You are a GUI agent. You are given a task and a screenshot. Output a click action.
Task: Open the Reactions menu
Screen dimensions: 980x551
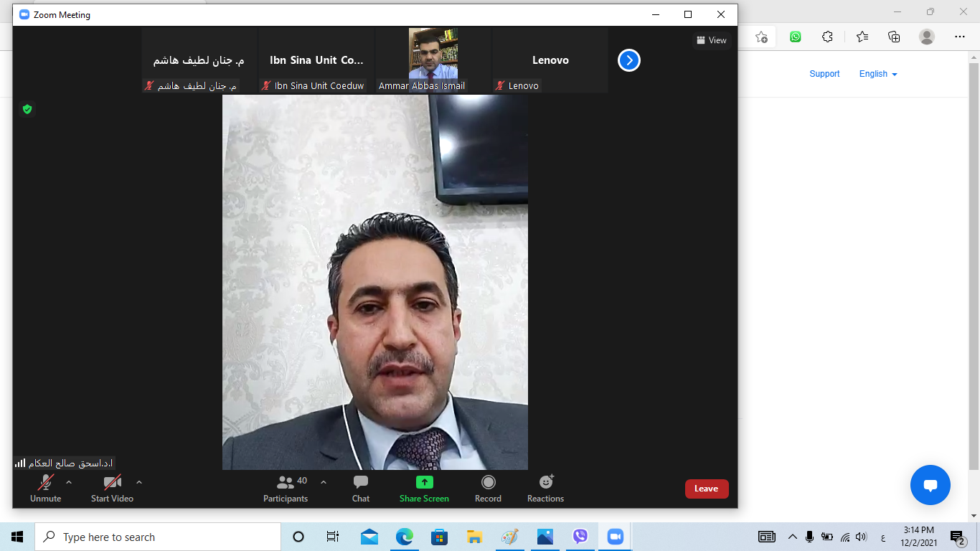pos(546,489)
